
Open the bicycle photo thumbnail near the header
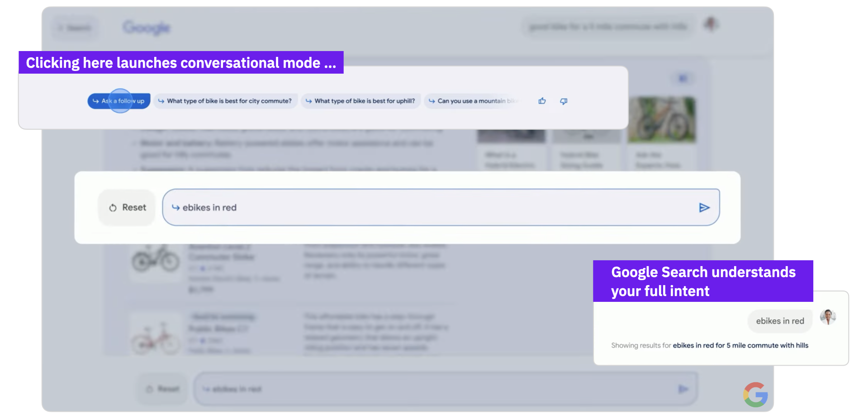point(662,119)
